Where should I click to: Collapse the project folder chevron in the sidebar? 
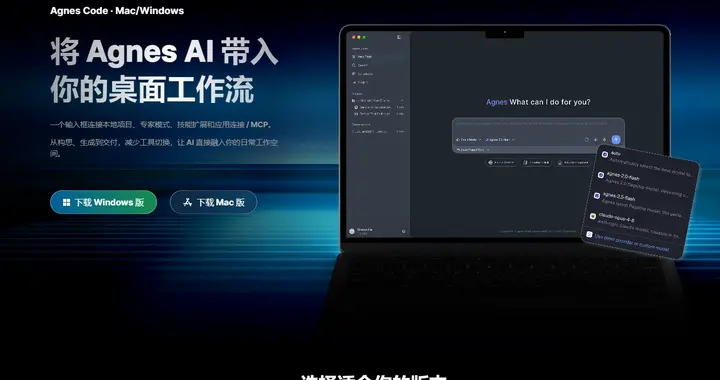click(402, 100)
